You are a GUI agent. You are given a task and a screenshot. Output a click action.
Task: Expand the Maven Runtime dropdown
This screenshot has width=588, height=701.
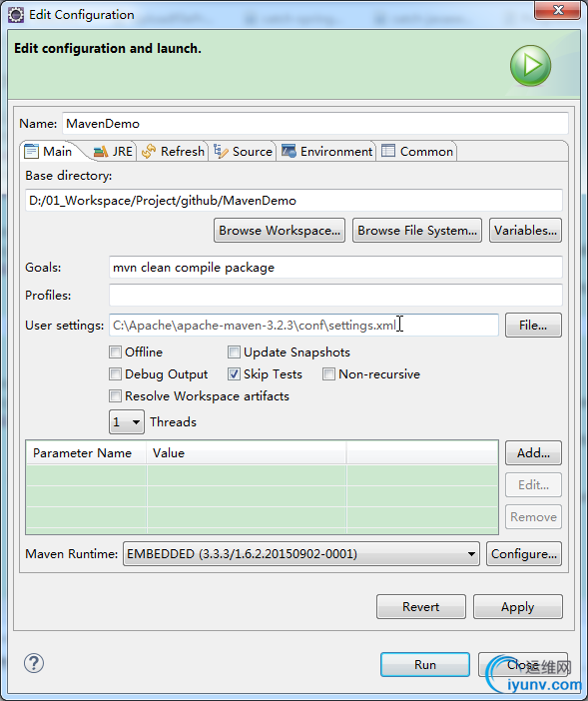click(301, 554)
